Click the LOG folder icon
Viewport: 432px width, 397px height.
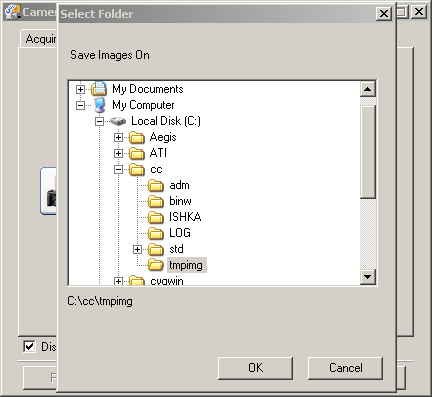pyautogui.click(x=156, y=233)
